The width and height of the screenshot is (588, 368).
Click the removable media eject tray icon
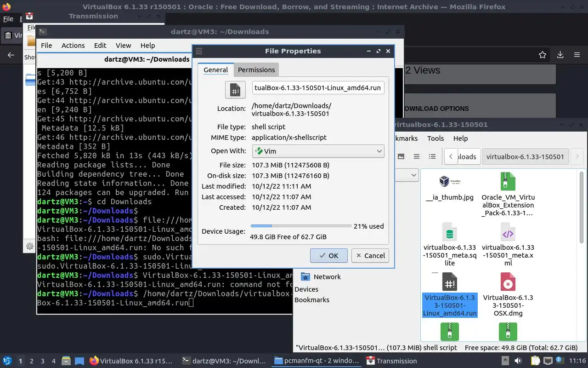pyautogui.click(x=505, y=361)
